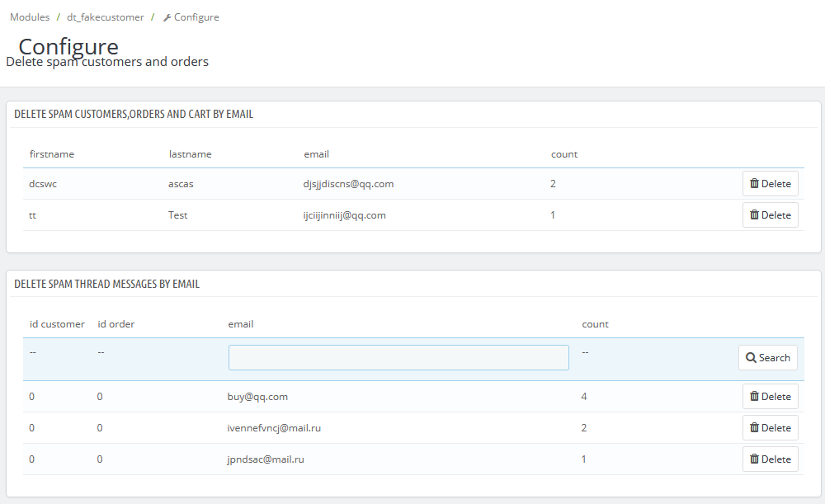Click trash icon for ijciijinniij@qq.com row
The height and width of the screenshot is (504, 825).
[x=754, y=215]
